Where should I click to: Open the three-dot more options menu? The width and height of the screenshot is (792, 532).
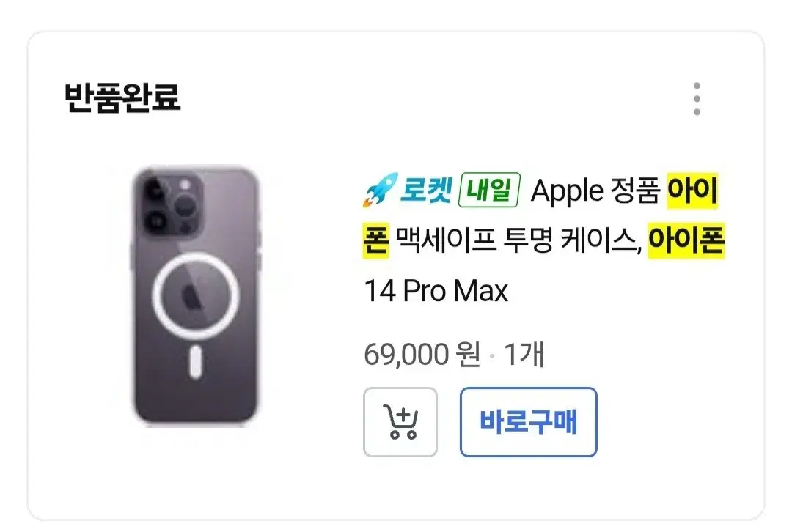click(696, 99)
